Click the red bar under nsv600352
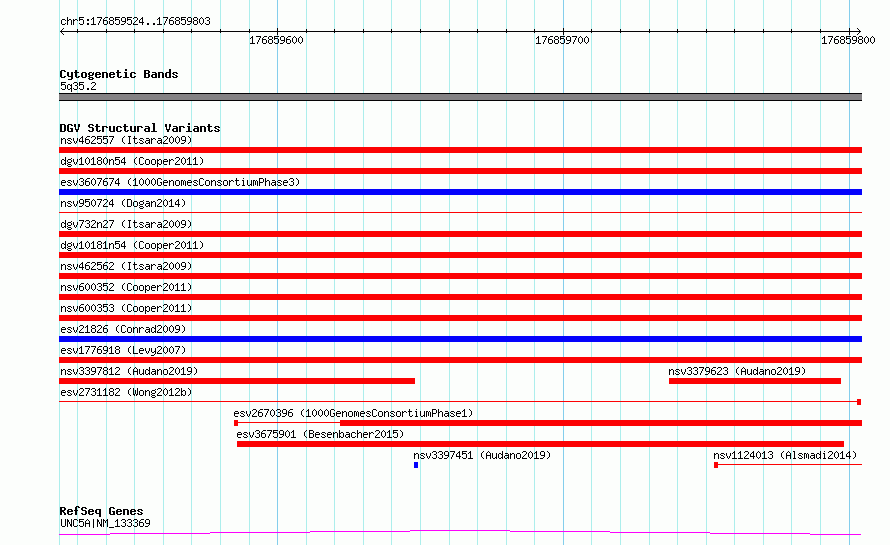The image size is (890, 545). coord(460,297)
